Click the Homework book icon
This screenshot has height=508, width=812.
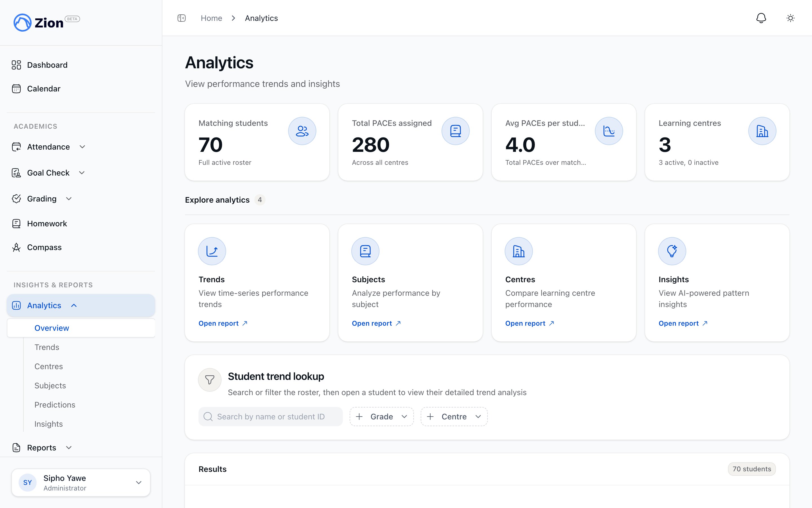pyautogui.click(x=16, y=224)
